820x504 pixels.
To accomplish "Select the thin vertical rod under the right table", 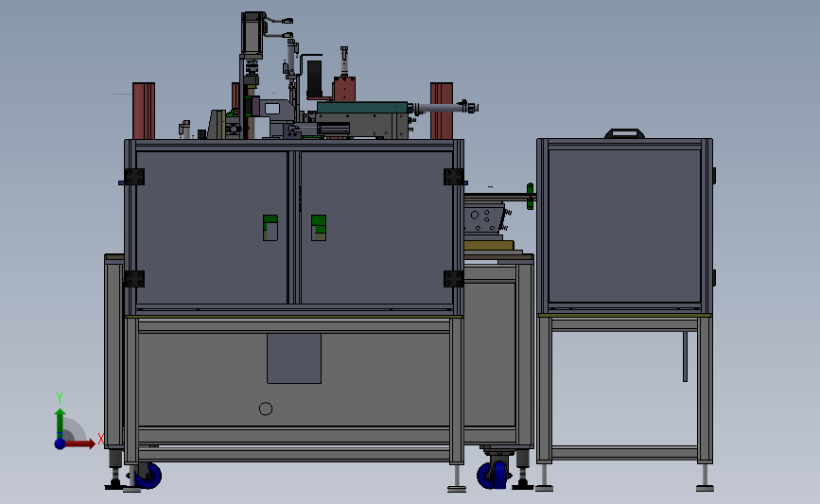I will click(x=685, y=356).
